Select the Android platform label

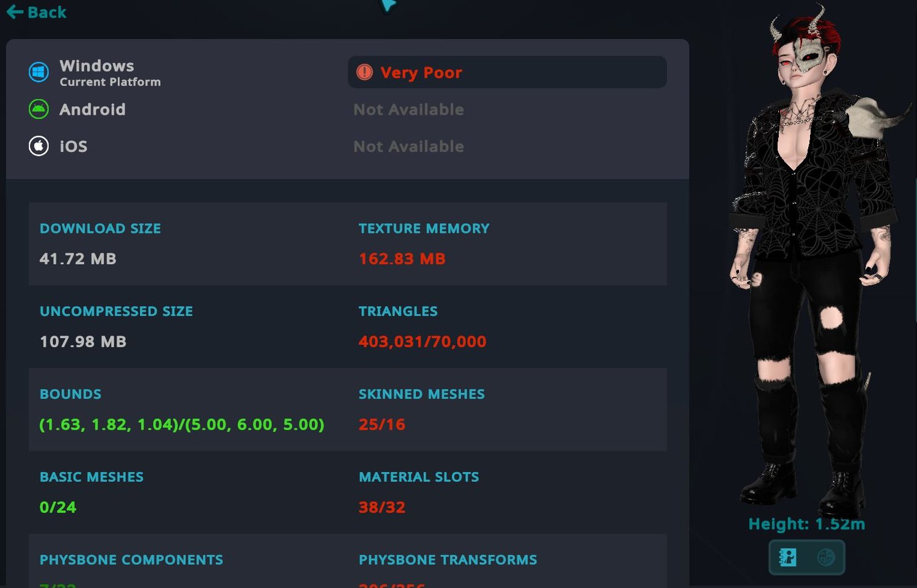click(x=92, y=109)
